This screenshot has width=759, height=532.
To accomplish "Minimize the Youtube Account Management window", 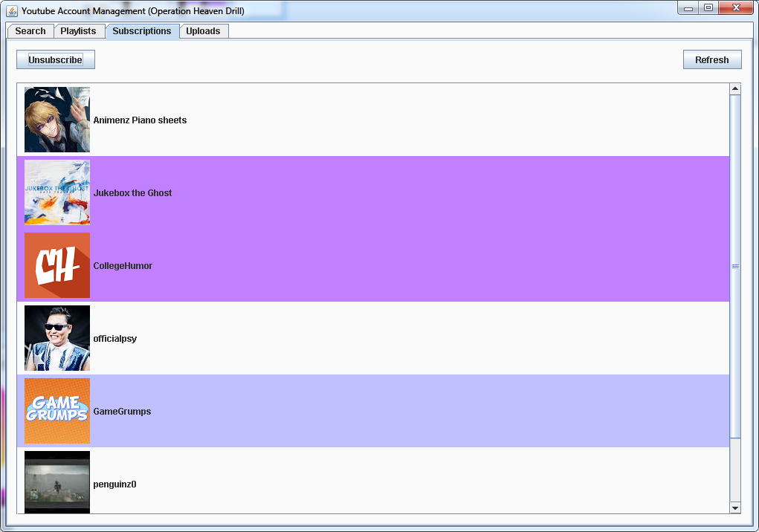I will (688, 8).
